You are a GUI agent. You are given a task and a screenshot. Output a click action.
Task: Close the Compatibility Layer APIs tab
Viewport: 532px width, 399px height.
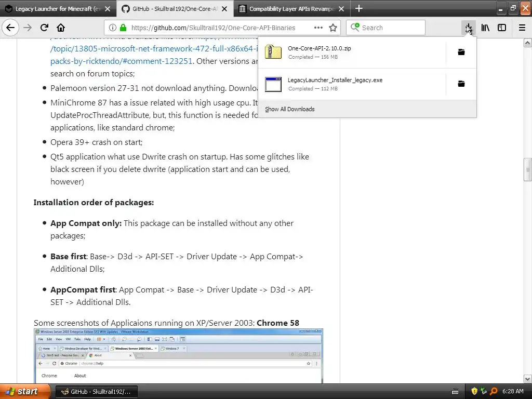(341, 9)
